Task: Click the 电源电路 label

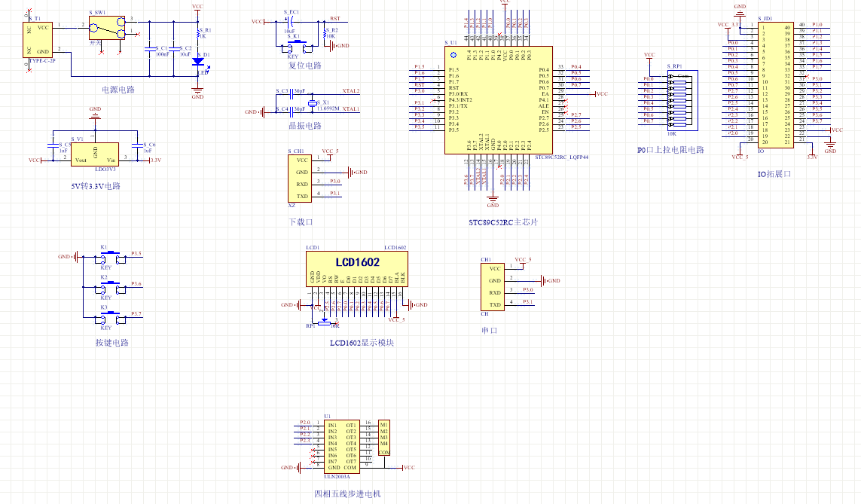Action: (x=118, y=90)
